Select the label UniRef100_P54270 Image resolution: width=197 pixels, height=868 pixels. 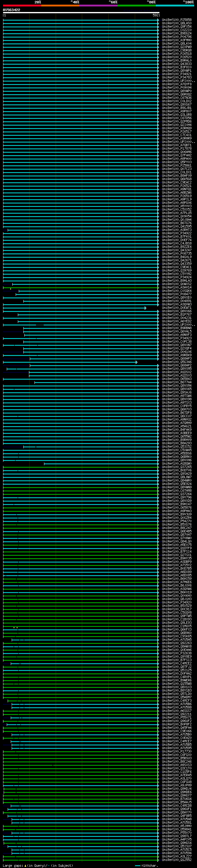tap(176, 522)
